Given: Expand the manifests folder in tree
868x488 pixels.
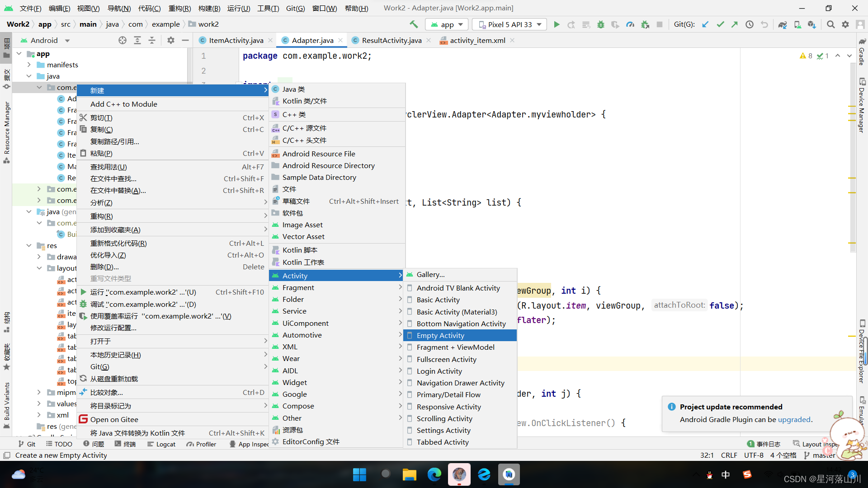Looking at the screenshot, I should [x=29, y=65].
